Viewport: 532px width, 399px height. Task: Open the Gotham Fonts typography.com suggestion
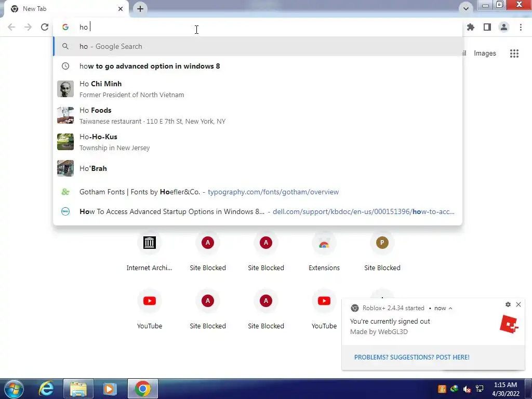tap(258, 192)
